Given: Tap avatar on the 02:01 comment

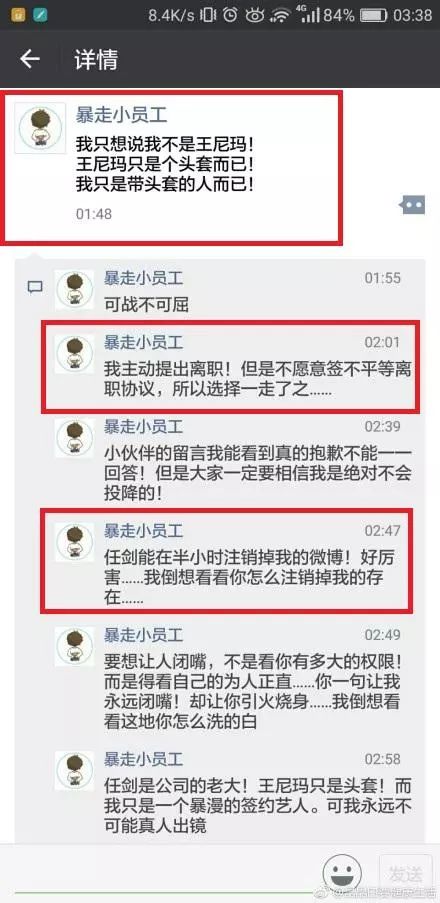Looking at the screenshot, I should (74, 354).
